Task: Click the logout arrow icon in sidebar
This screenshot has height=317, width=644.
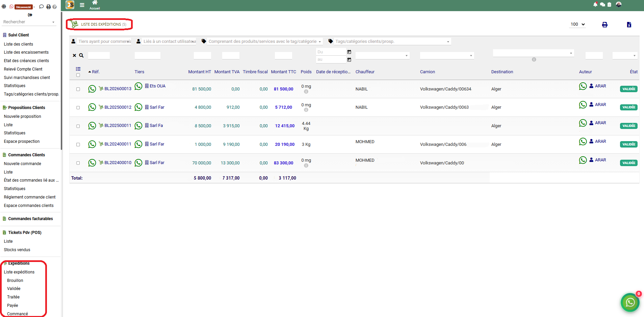Action: pyautogui.click(x=30, y=15)
